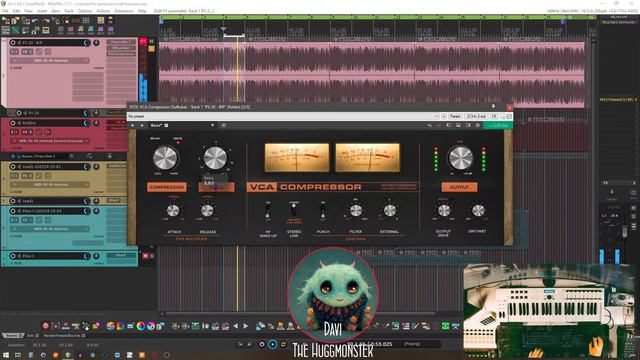Click the large Output knob on the compressor
This screenshot has width=640, height=360.
click(460, 158)
